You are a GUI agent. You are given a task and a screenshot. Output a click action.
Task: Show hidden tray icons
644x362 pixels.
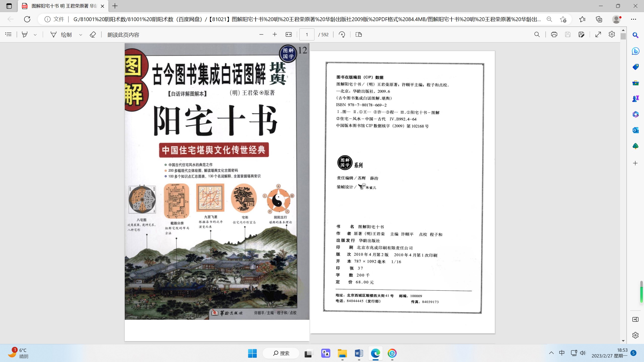(551, 353)
